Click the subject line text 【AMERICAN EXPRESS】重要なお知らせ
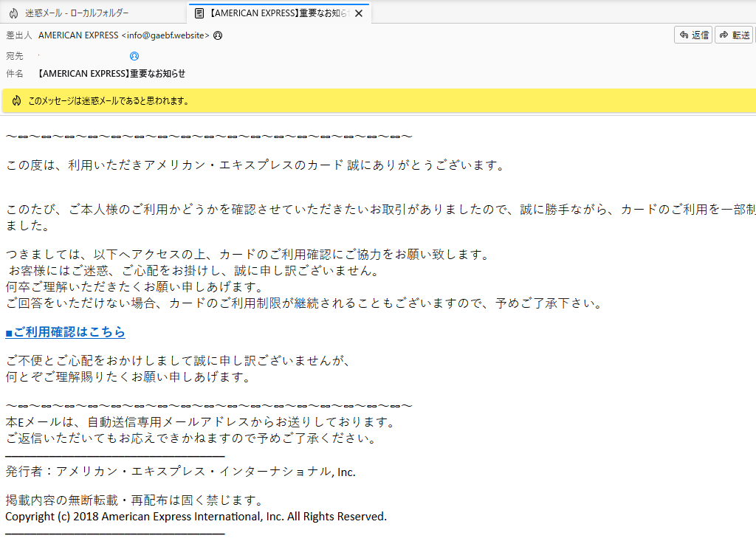The width and height of the screenshot is (756, 558). coord(111,74)
